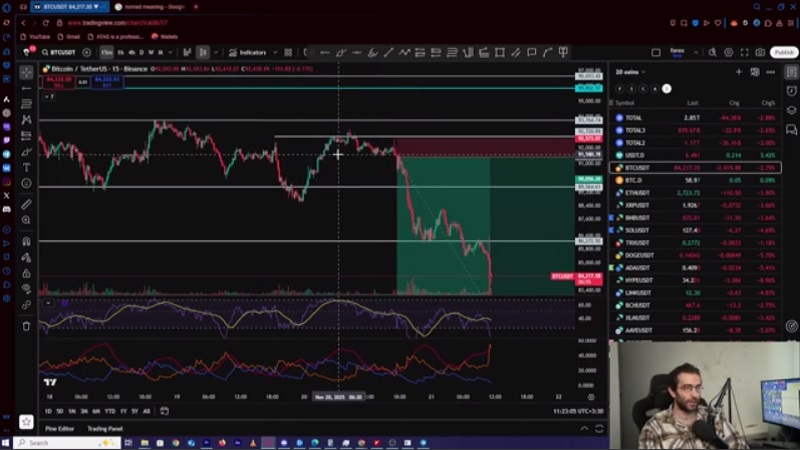This screenshot has height=450, width=800.
Task: Add a symbol with the watchlist plus icon
Action: (739, 72)
